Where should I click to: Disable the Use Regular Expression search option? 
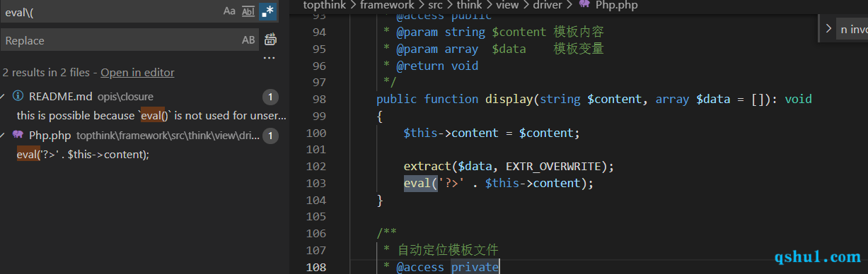(267, 11)
